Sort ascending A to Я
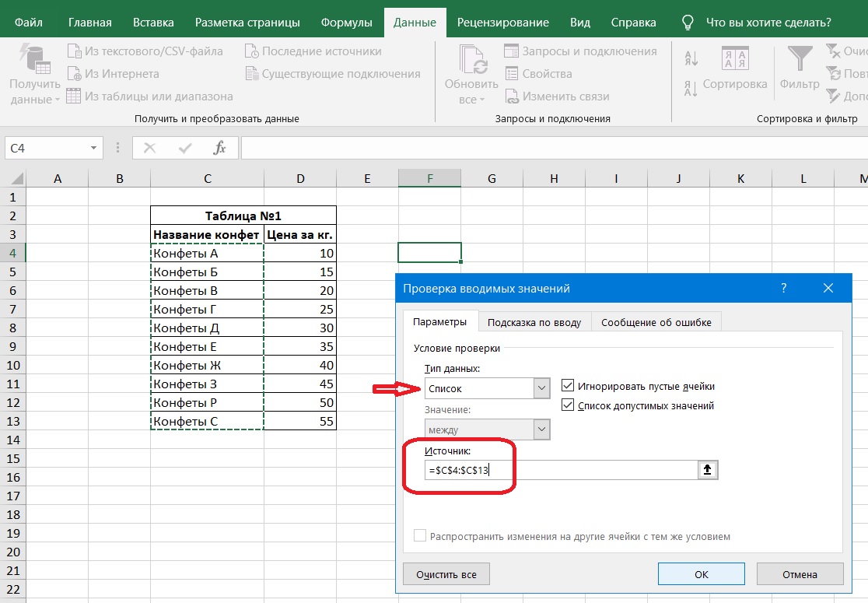 coord(691,58)
